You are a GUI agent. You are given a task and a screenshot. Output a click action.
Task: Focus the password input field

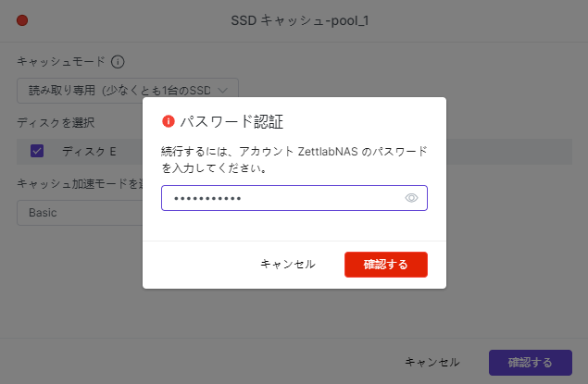[282, 198]
